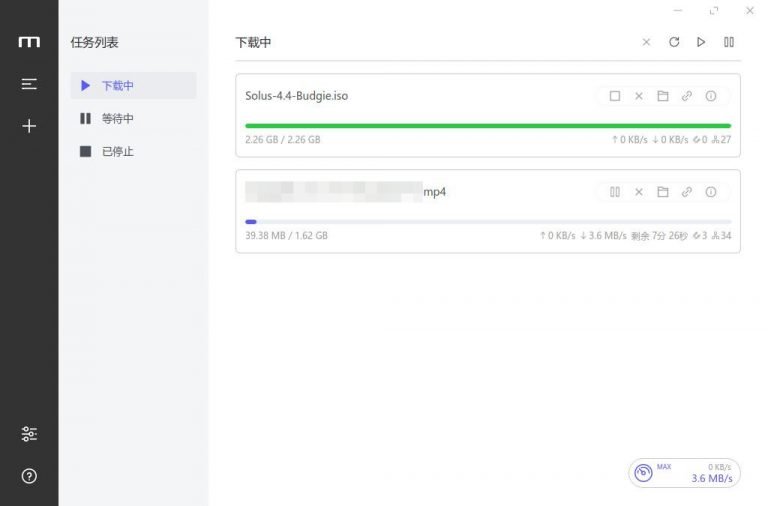768x506 pixels.
Task: Open the help question mark icon
Action: (x=29, y=476)
